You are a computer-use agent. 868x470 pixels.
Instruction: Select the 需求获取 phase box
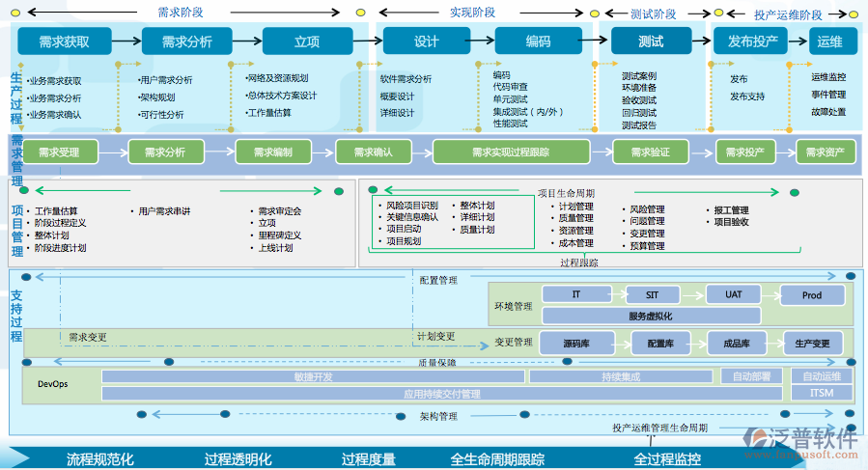(x=65, y=41)
